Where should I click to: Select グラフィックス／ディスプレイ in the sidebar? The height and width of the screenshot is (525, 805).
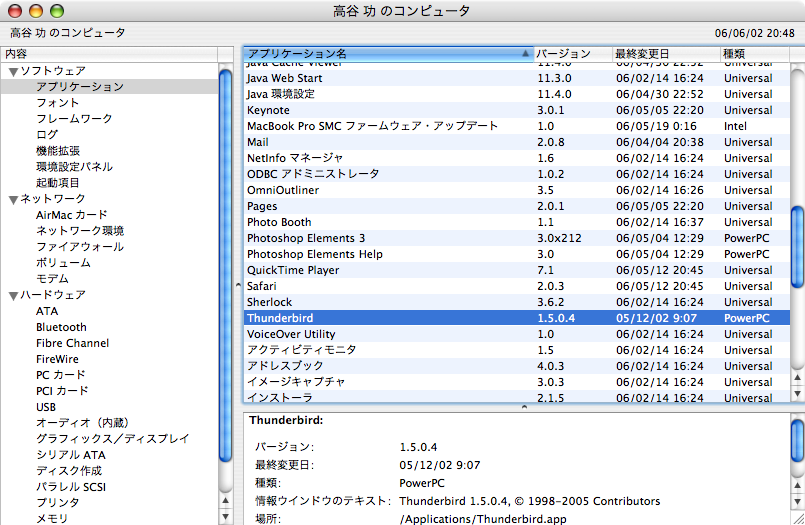[112, 439]
